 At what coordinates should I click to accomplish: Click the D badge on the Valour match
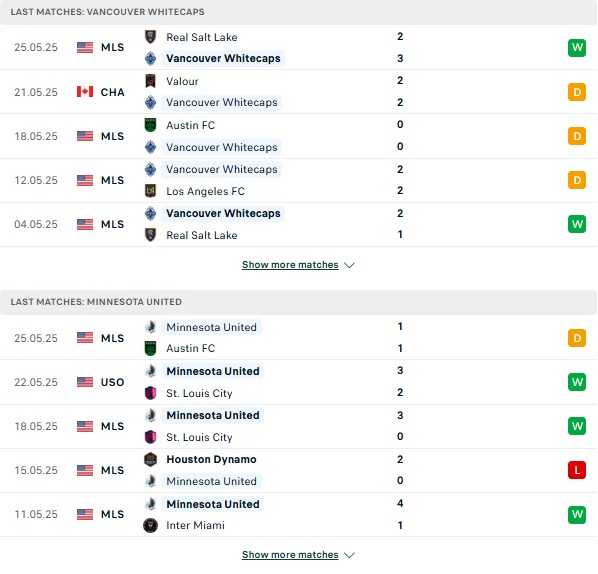tap(577, 92)
